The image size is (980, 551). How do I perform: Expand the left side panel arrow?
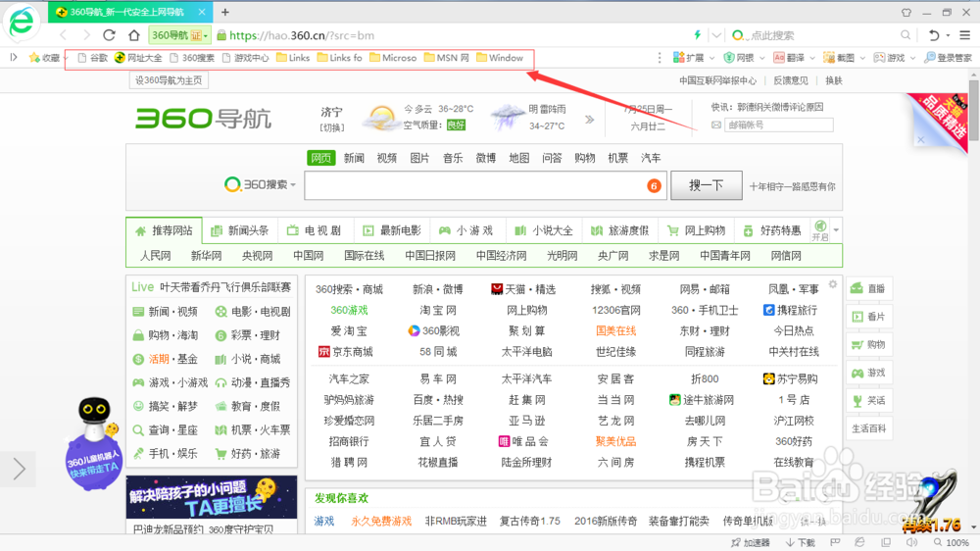(19, 469)
